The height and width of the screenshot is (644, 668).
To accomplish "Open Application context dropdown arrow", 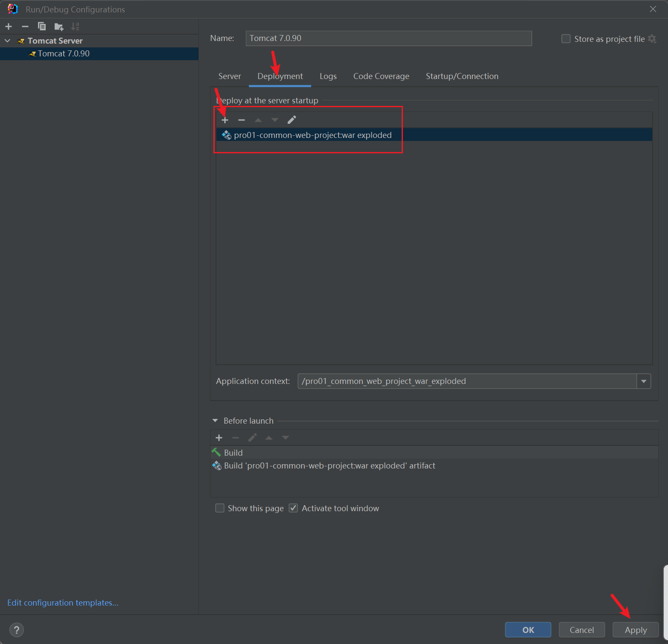I will (x=644, y=381).
